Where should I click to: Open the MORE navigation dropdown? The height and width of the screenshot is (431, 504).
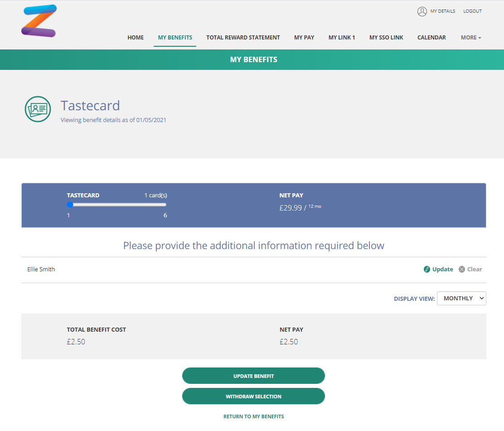coord(471,38)
